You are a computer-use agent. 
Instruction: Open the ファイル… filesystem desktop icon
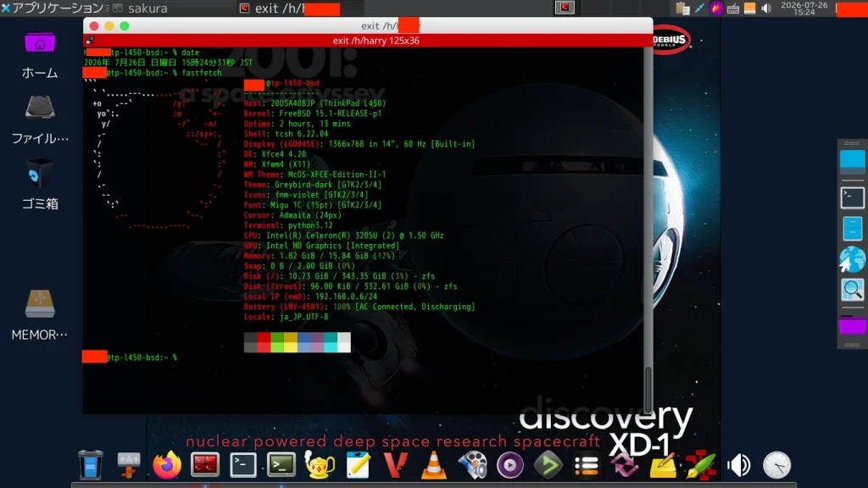click(x=40, y=120)
